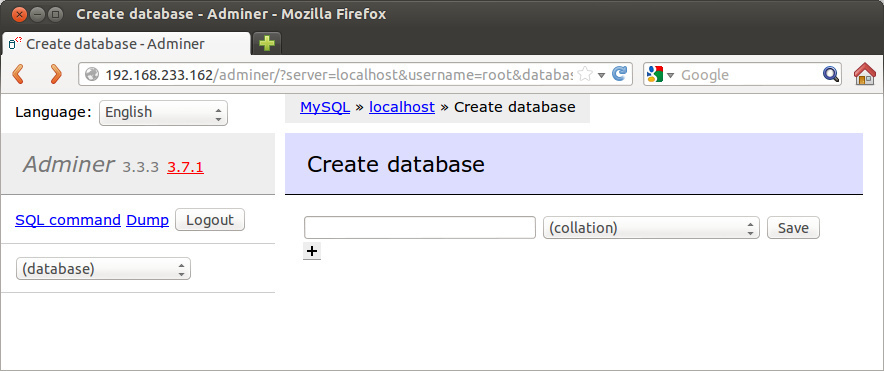Open the (collation) dropdown
The width and height of the screenshot is (884, 371).
point(651,228)
